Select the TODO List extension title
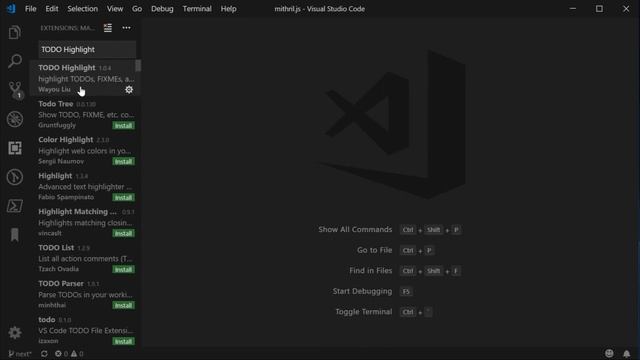The height and width of the screenshot is (360, 640). (x=56, y=247)
